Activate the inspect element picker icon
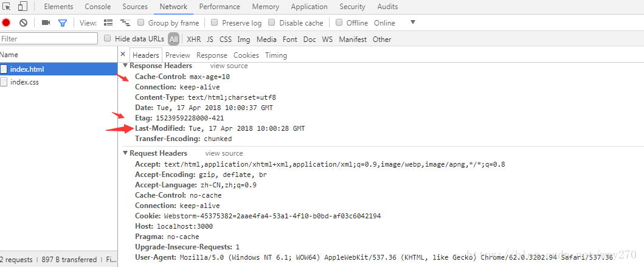Image resolution: width=644 pixels, height=267 pixels. point(6,7)
